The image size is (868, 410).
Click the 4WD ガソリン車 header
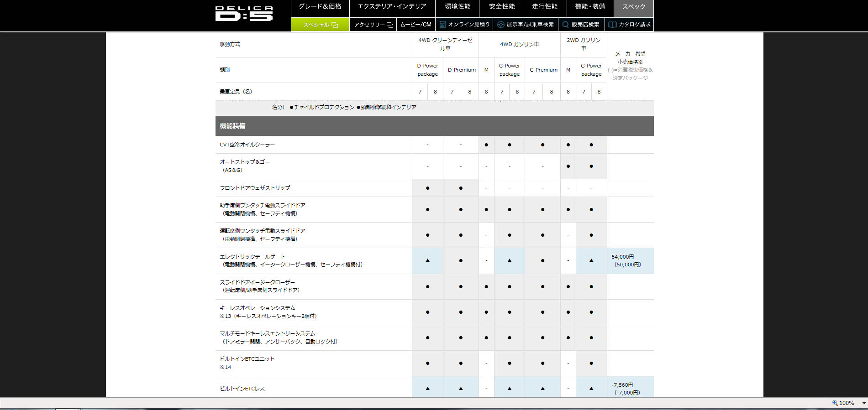coord(520,44)
